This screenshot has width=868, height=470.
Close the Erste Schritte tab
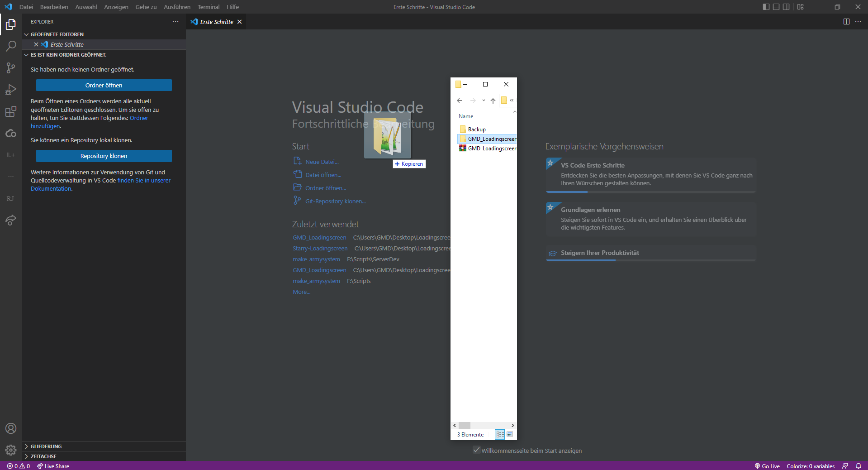click(x=240, y=22)
